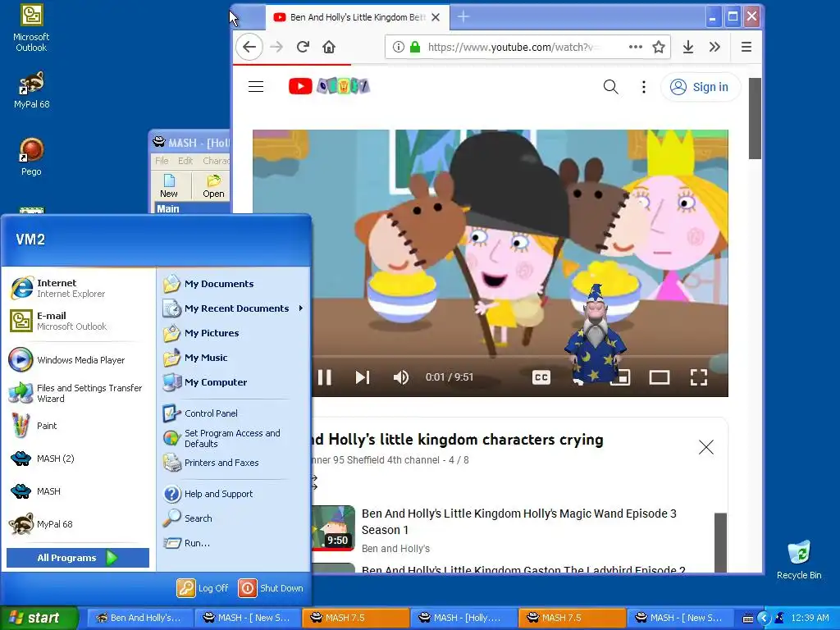Close the playlist panel with X
Screen dimensions: 840x630
706,447
